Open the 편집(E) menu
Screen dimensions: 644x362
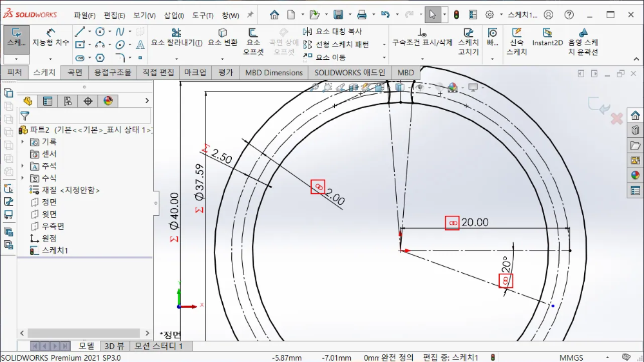(x=114, y=15)
